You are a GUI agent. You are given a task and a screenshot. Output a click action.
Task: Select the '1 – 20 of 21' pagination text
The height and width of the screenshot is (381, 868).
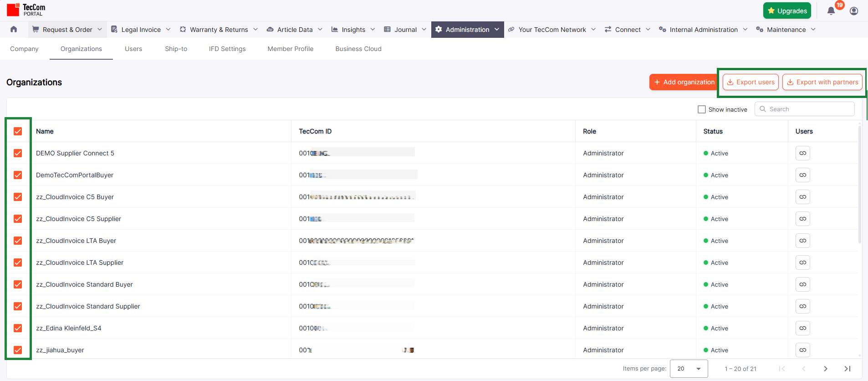pos(740,369)
